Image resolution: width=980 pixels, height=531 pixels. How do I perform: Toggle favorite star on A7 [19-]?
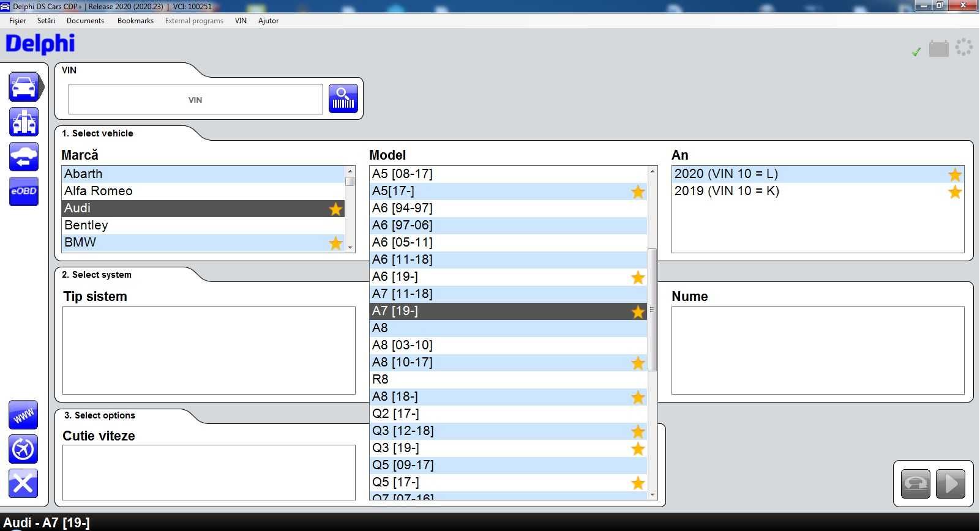638,311
